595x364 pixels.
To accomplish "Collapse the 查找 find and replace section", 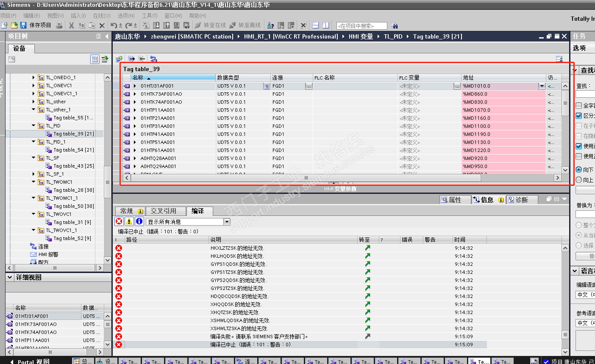I will (x=575, y=70).
